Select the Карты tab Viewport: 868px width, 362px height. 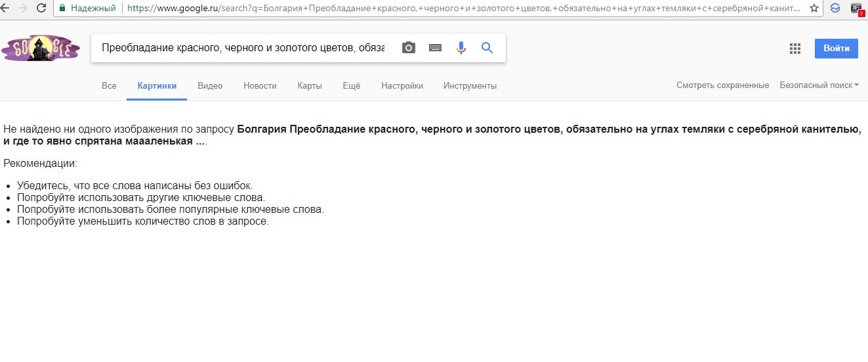click(x=310, y=86)
